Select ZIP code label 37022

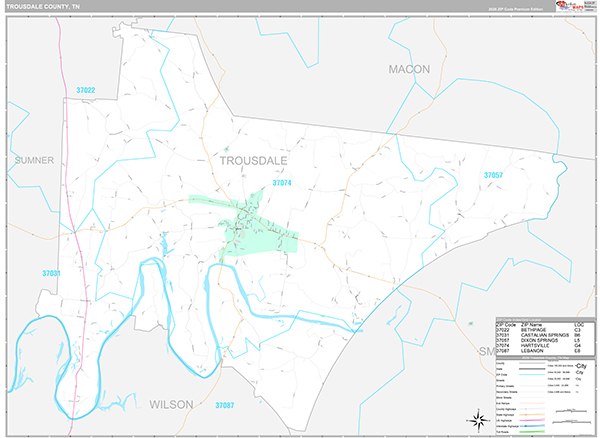(86, 91)
